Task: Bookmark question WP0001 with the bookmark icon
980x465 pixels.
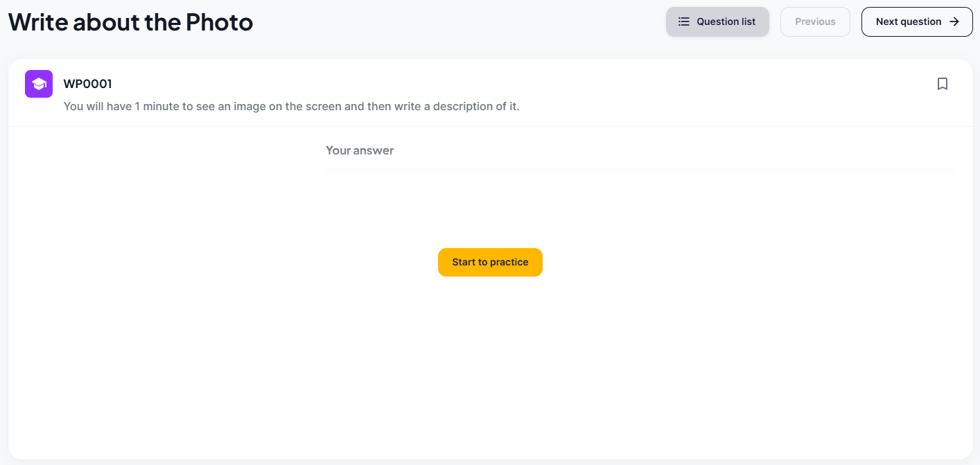Action: [942, 84]
